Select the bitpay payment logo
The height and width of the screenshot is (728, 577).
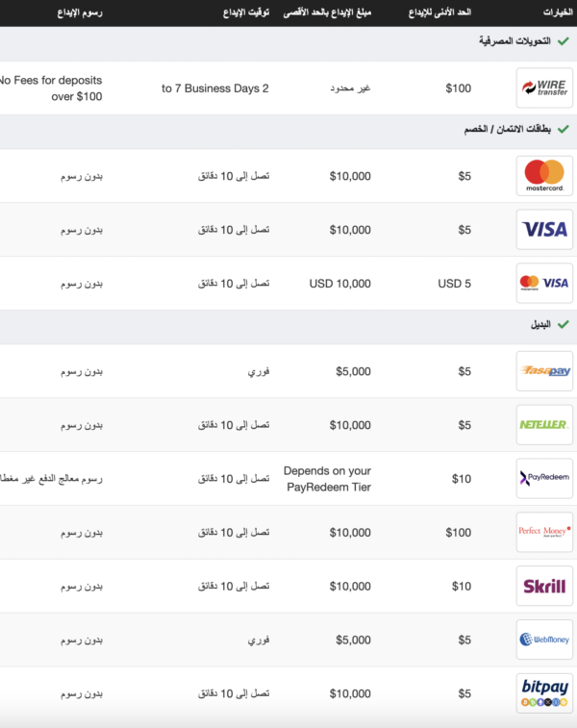coord(544,693)
